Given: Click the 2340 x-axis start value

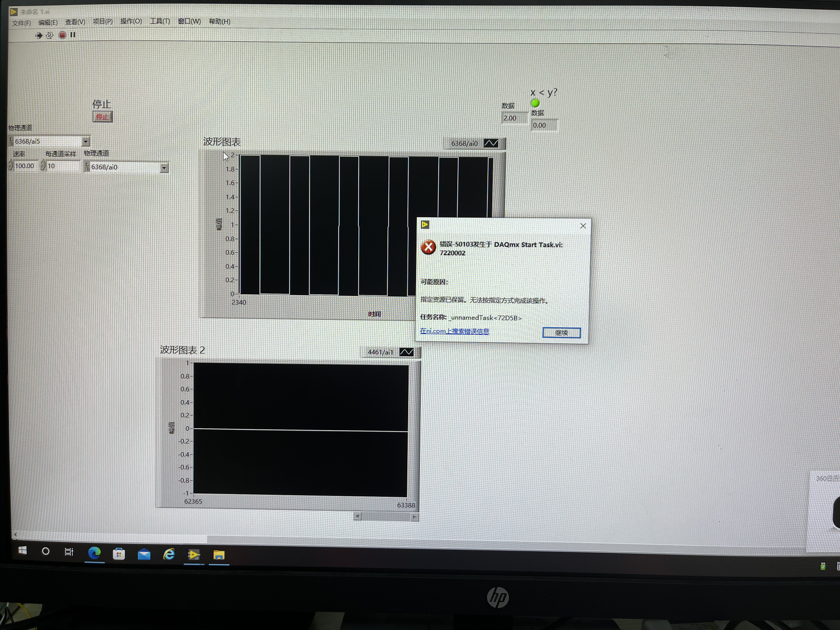Looking at the screenshot, I should (239, 303).
